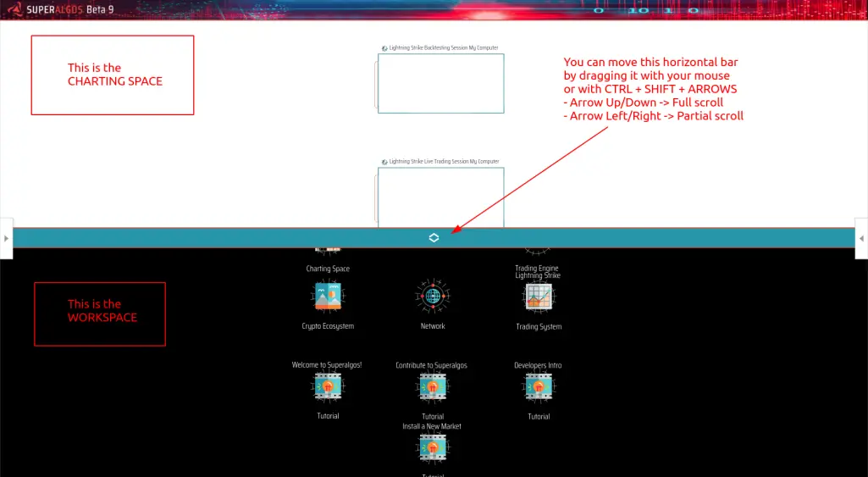Click the Lightning Strike Backtesting Session chart box
The height and width of the screenshot is (477, 868).
440,84
